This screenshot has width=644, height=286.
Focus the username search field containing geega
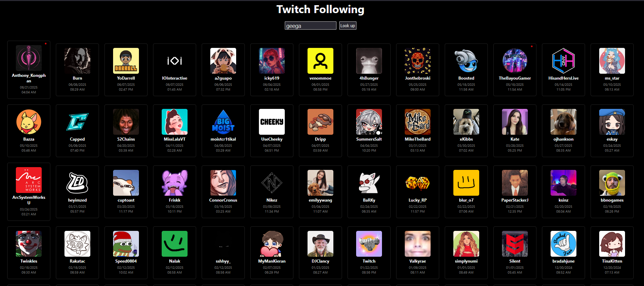pyautogui.click(x=310, y=25)
